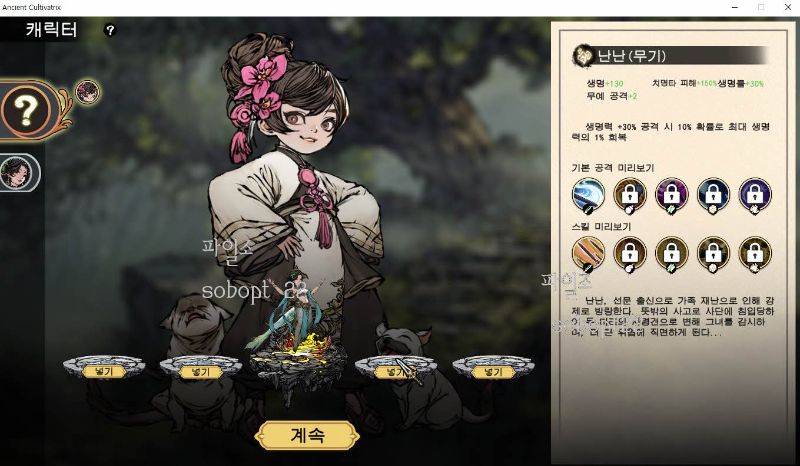The width and height of the screenshot is (800, 466).
Task: Select the dark-haired character portrait on left sidebar
Action: pyautogui.click(x=16, y=173)
